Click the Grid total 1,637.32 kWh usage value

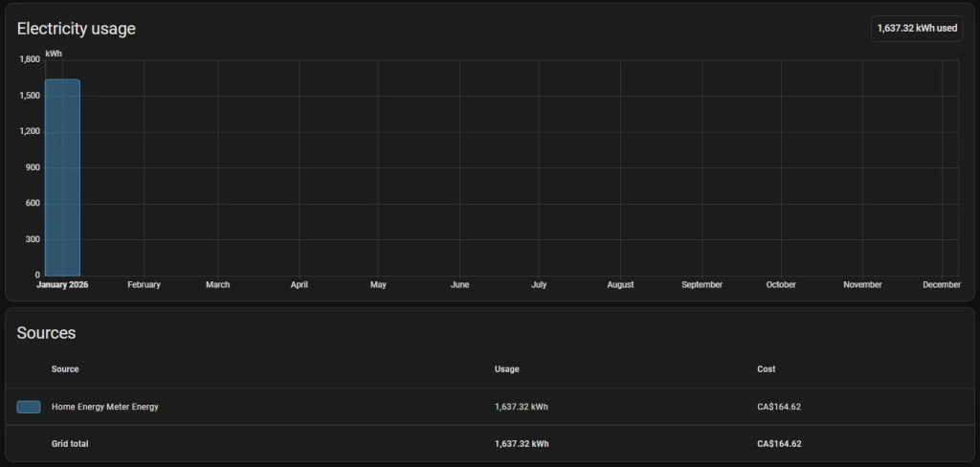tap(522, 444)
